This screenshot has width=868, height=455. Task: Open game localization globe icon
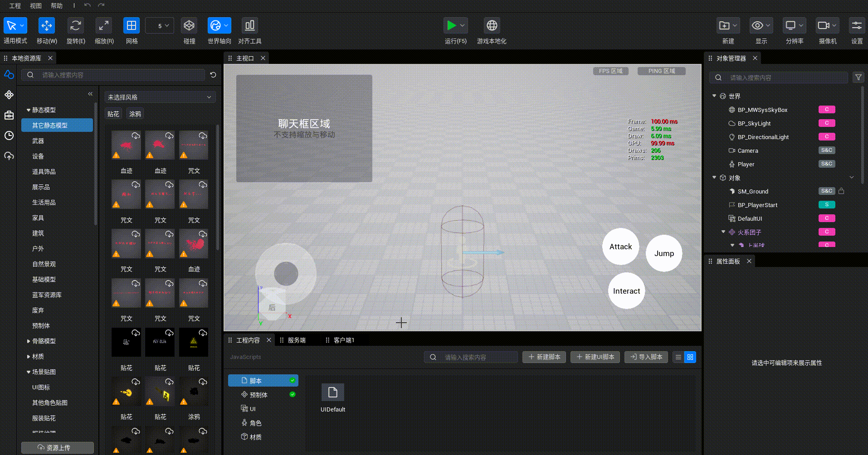tap(492, 26)
